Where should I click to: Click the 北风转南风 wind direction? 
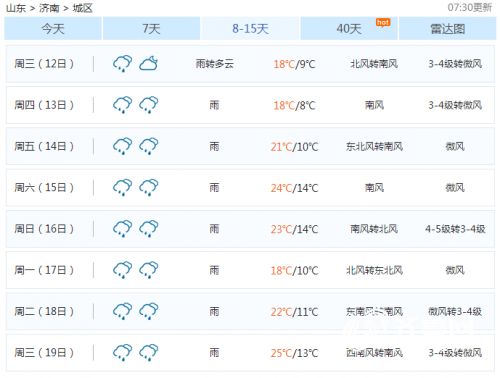(x=374, y=64)
